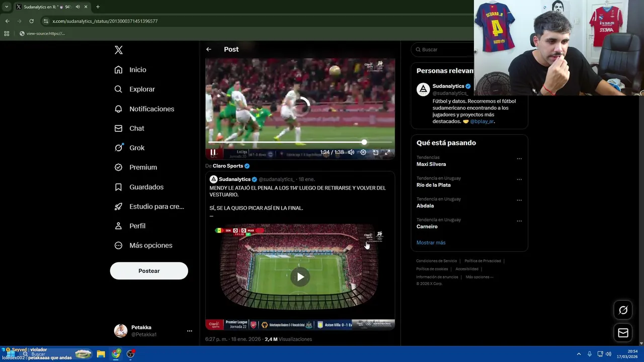Viewport: 644px width, 362px height.
Task: Go to Inicio in sidebar
Action: [130, 70]
